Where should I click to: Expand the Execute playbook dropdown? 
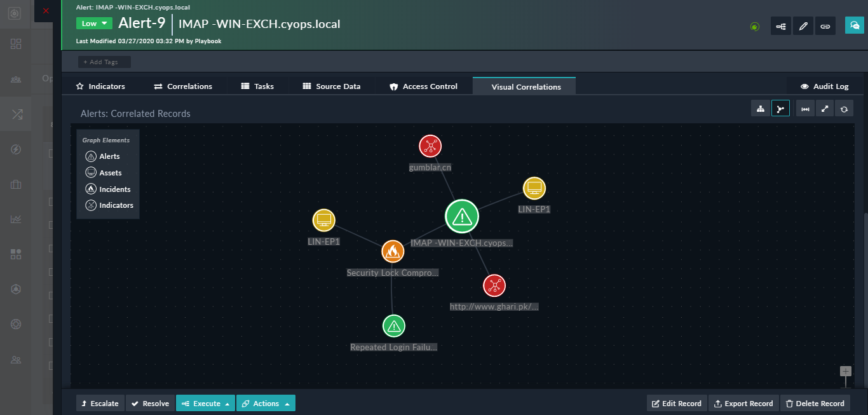coord(205,403)
